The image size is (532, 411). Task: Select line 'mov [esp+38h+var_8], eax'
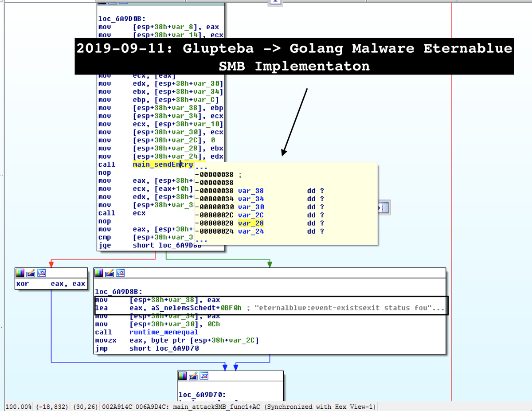[x=159, y=27]
